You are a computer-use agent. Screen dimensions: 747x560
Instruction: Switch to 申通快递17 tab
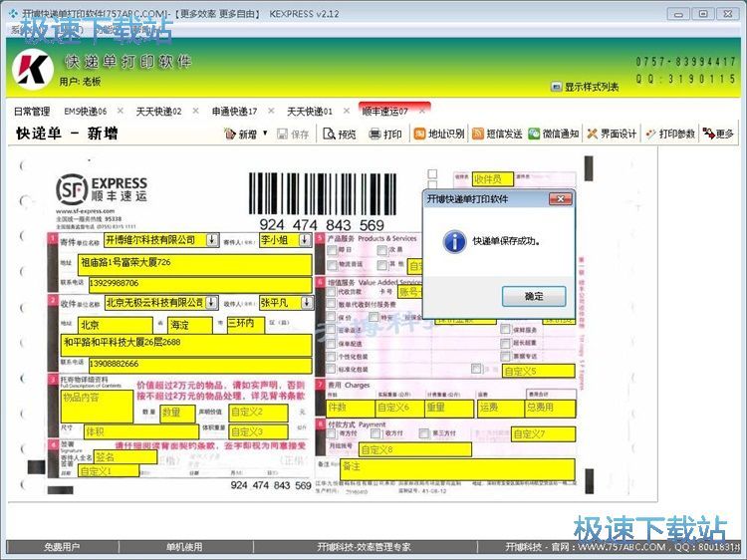pos(234,112)
